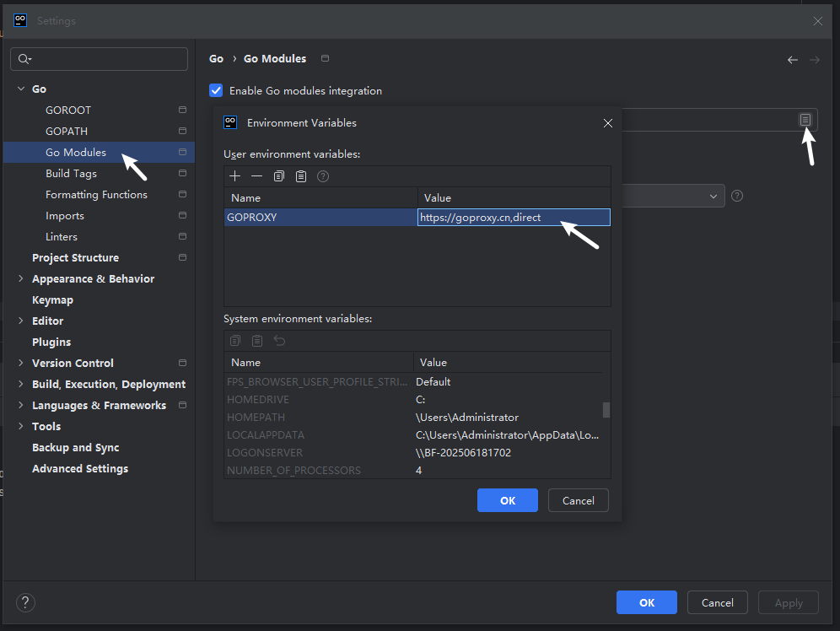
Task: Focus the settings search box
Action: 100,59
